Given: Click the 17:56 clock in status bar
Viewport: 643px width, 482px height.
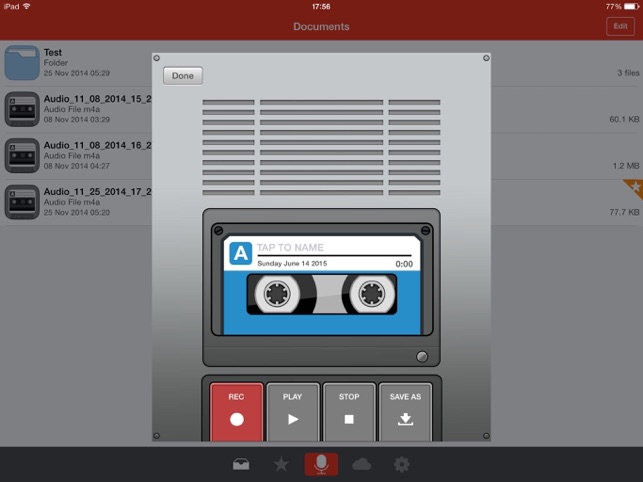Looking at the screenshot, I should (321, 7).
